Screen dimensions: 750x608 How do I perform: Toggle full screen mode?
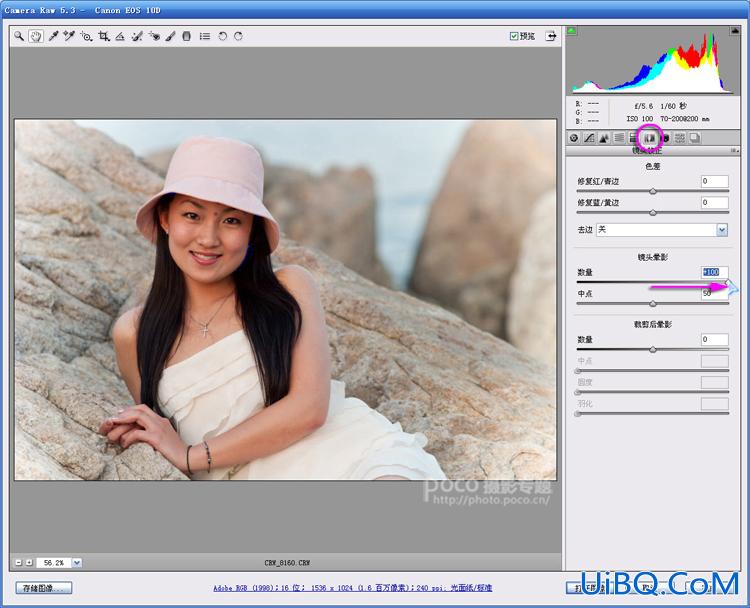coord(551,36)
